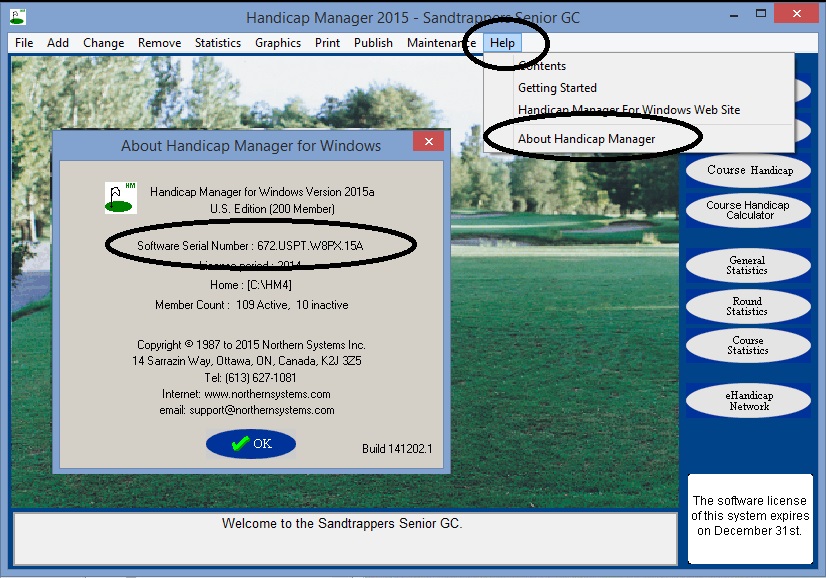Open the eHandicap Network button
The height and width of the screenshot is (578, 826).
pos(748,400)
